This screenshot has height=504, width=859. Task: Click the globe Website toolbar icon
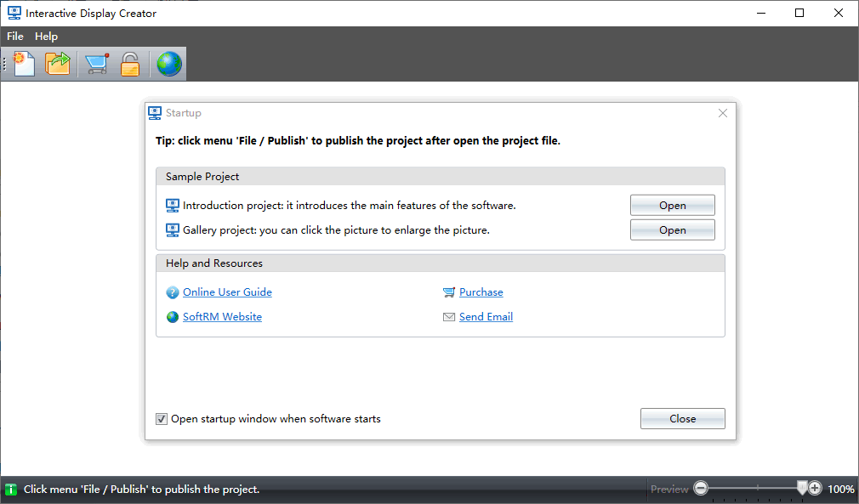click(168, 64)
